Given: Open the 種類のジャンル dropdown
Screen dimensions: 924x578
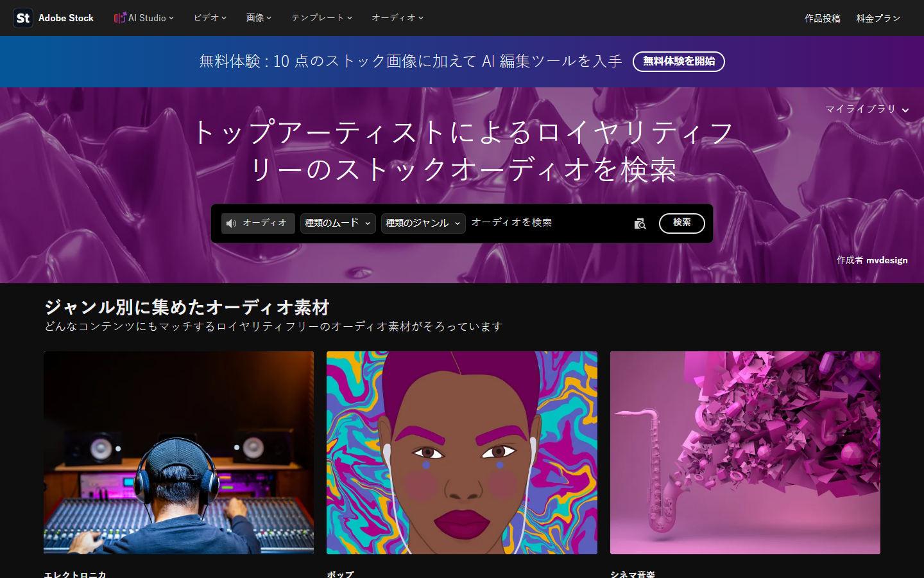Looking at the screenshot, I should 423,223.
